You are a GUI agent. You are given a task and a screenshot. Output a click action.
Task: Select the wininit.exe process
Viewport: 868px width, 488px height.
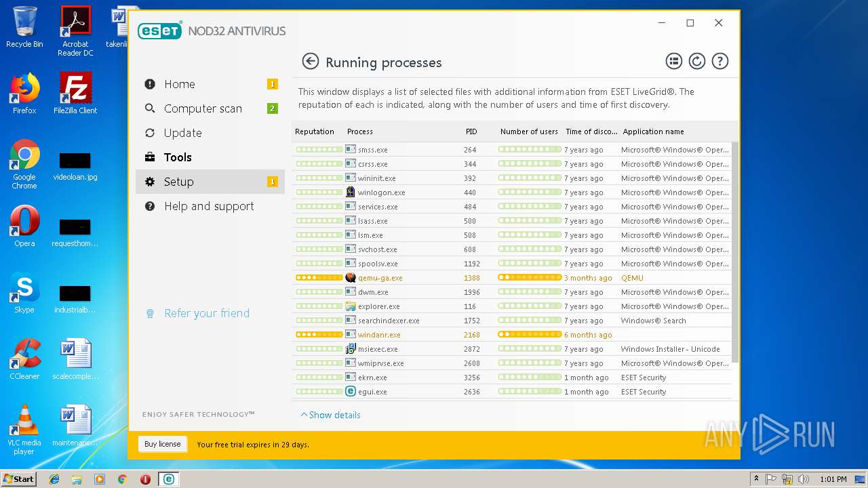512,178
